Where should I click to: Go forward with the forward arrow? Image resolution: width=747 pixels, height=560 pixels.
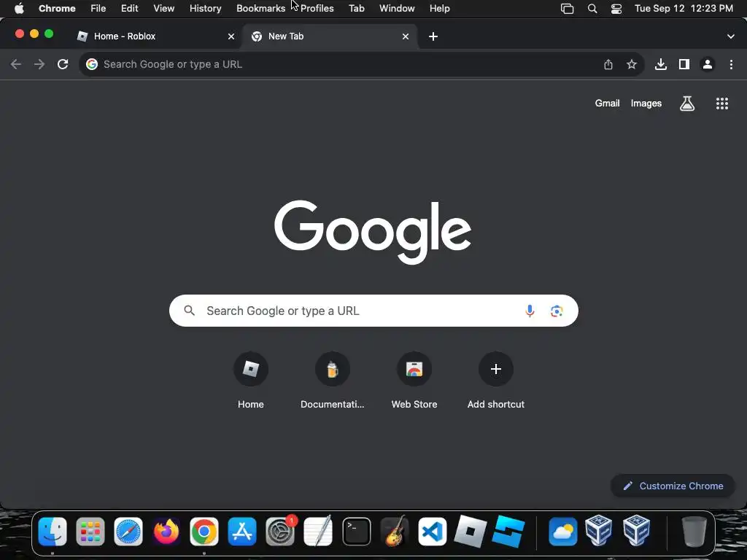[39, 64]
